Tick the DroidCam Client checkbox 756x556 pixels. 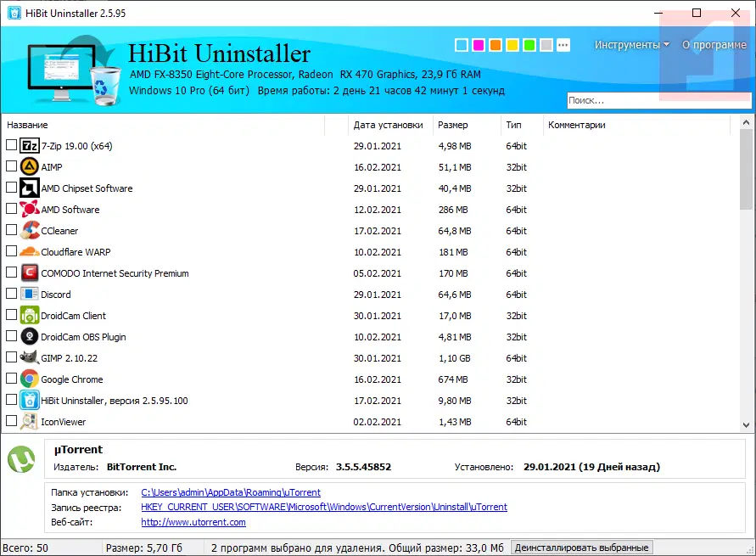point(12,314)
